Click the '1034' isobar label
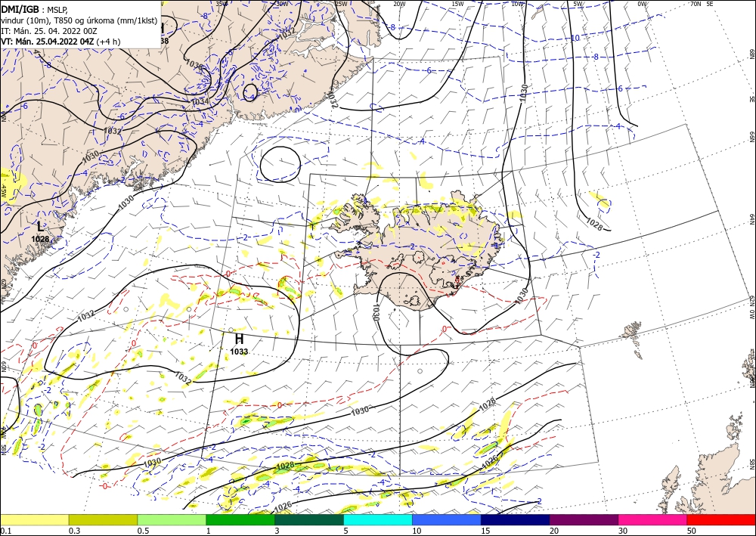This screenshot has height=536, width=756. coord(200,102)
